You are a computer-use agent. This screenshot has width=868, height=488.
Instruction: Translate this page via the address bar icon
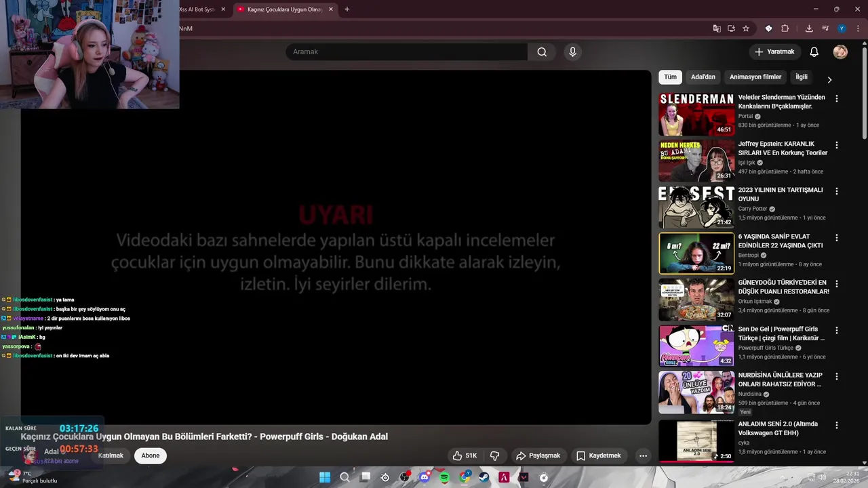tap(717, 28)
